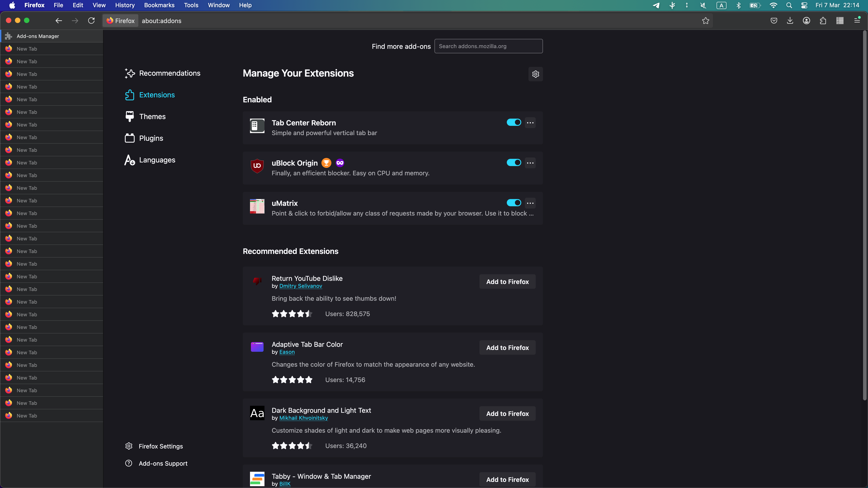The image size is (868, 488).
Task: Open the Firefox account icon
Action: (x=806, y=21)
